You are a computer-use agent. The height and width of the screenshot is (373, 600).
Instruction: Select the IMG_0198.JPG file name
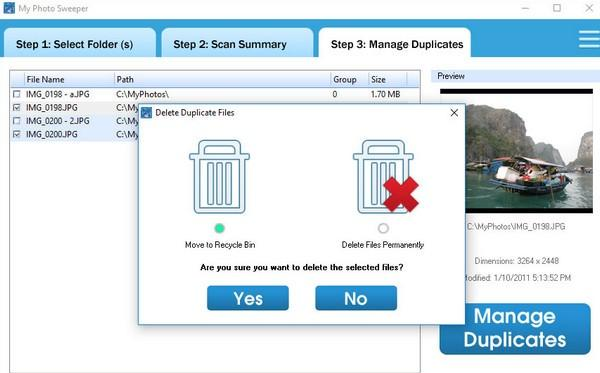(52, 108)
